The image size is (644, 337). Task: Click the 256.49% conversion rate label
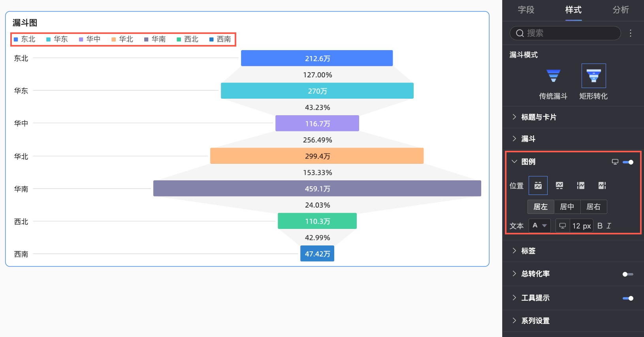[x=318, y=140]
